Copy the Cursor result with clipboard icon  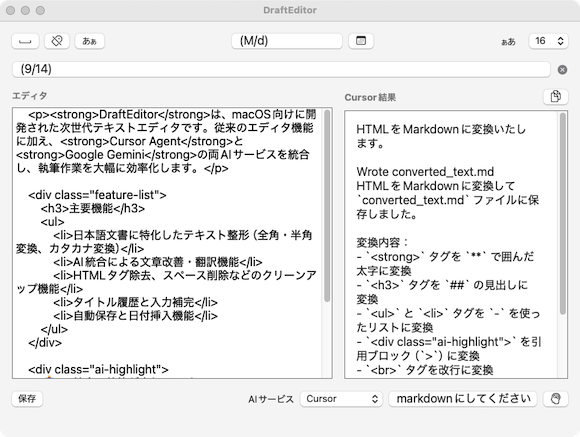[555, 97]
